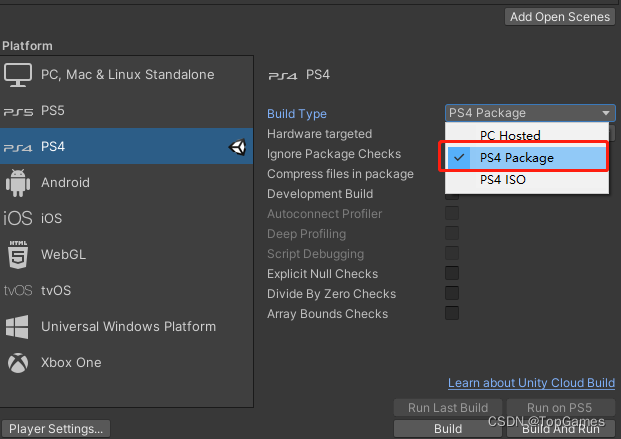Click the Build button
621x439 pixels.
(x=448, y=429)
